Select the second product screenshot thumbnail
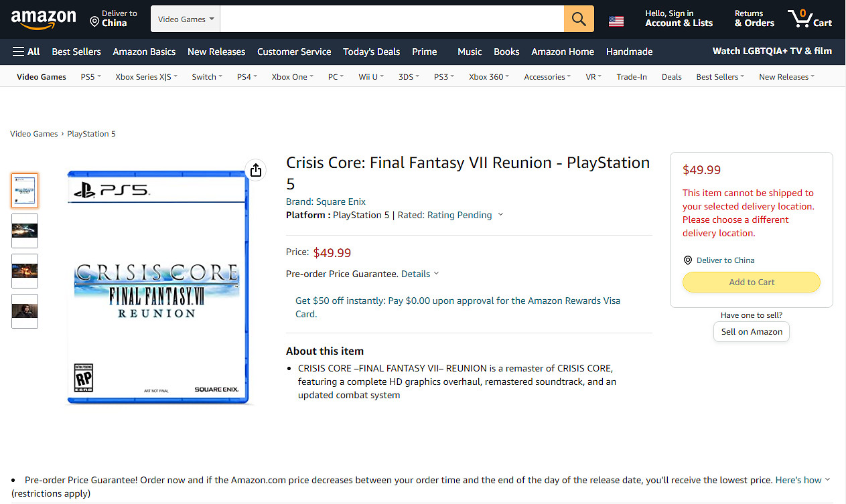This screenshot has height=504, width=846. pyautogui.click(x=25, y=231)
